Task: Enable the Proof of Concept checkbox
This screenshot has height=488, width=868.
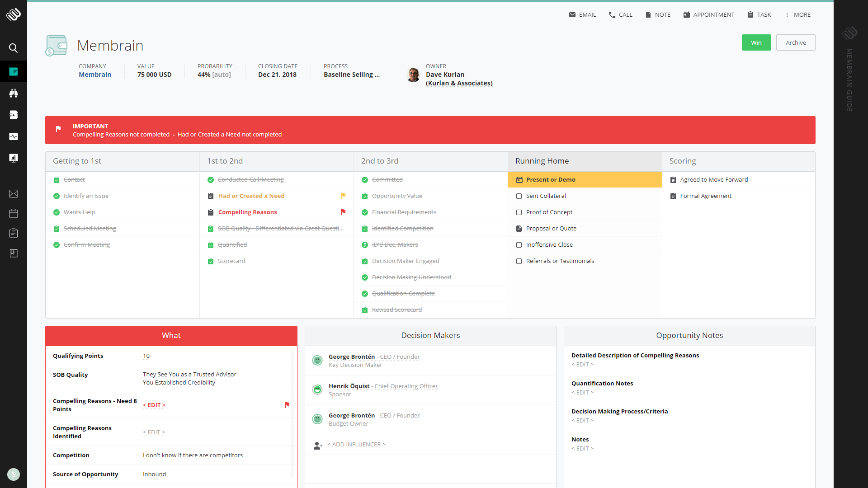Action: coord(519,212)
